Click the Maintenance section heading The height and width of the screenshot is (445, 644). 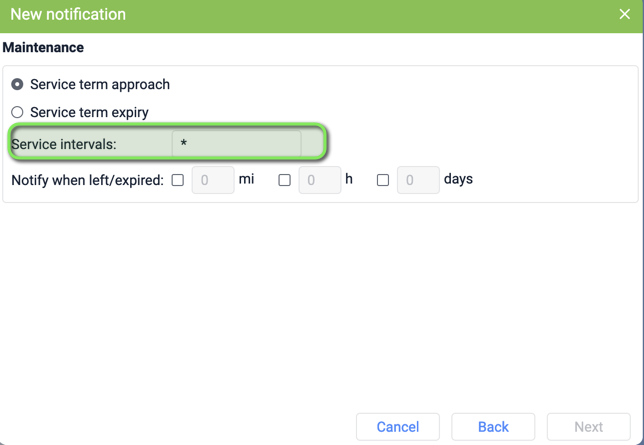43,47
